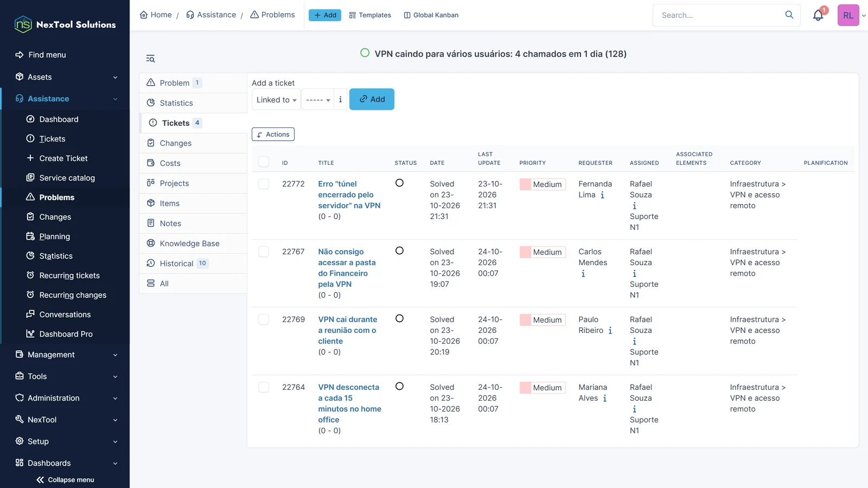The width and height of the screenshot is (868, 488).
Task: Click the info icon beside the Add button
Action: [x=340, y=99]
